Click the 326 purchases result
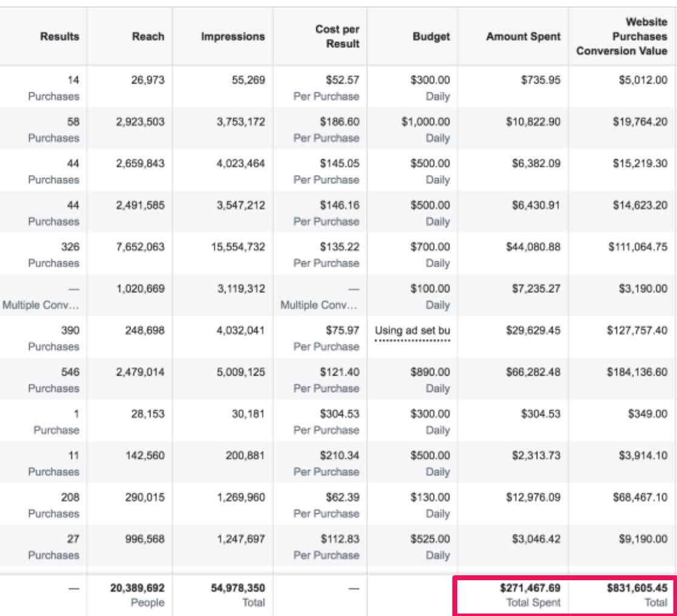The width and height of the screenshot is (677, 616). pos(70,247)
